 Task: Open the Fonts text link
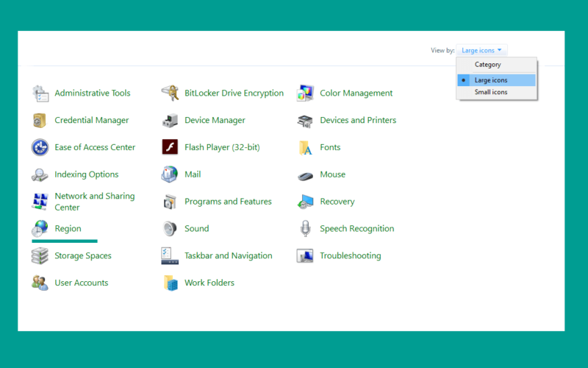(x=330, y=147)
